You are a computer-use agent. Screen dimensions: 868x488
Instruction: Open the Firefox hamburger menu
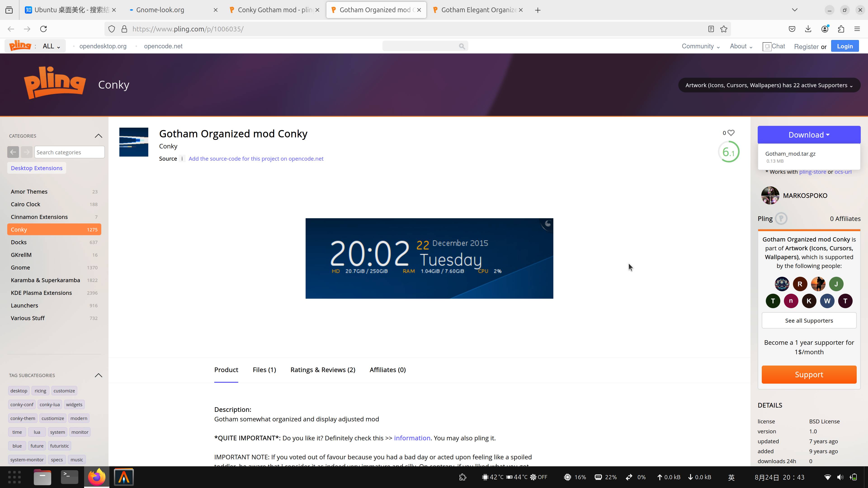[857, 29]
